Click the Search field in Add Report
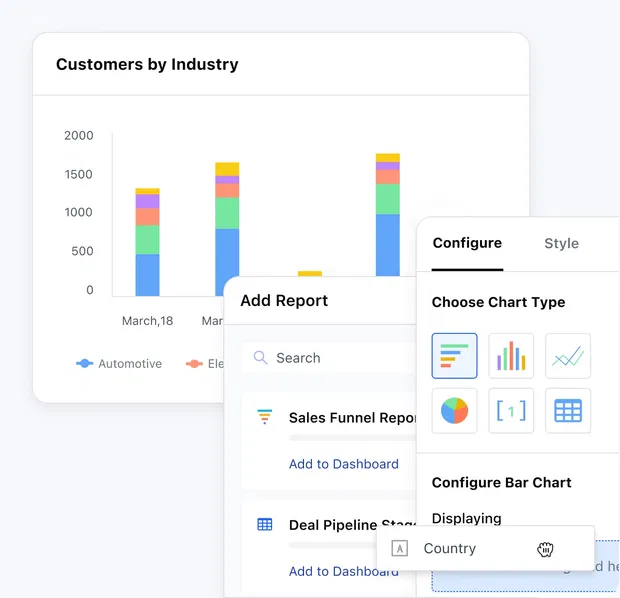 tap(329, 358)
